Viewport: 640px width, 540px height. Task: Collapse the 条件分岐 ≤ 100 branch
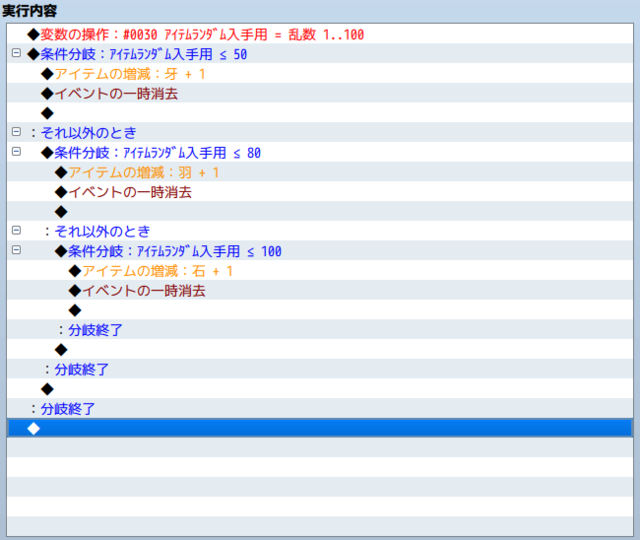coord(16,250)
